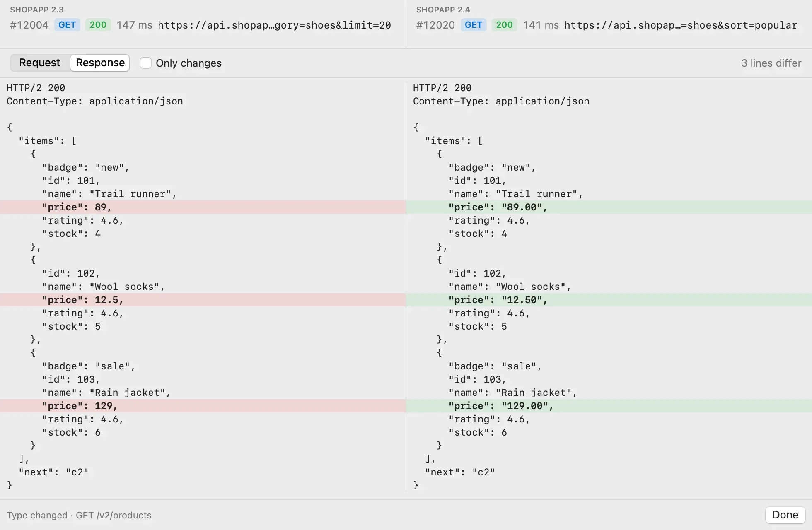Click the 200 status badge for request #12020
The width and height of the screenshot is (812, 530).
(504, 25)
